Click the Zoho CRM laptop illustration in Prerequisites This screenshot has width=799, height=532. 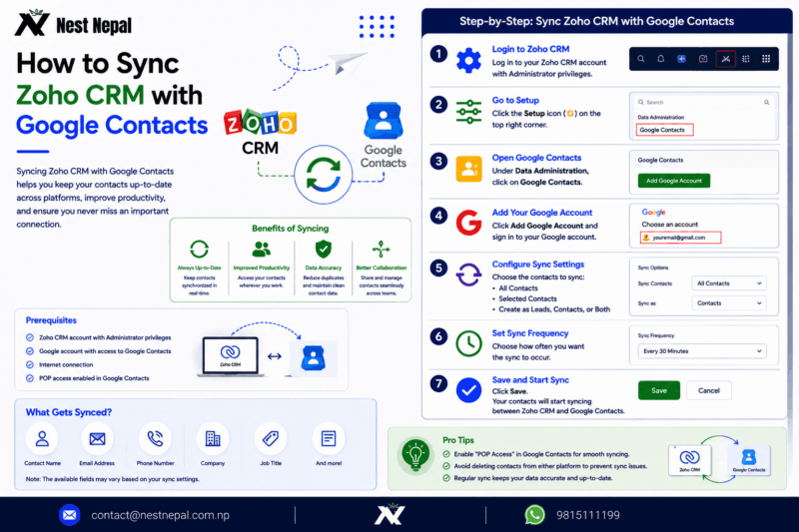point(231,357)
